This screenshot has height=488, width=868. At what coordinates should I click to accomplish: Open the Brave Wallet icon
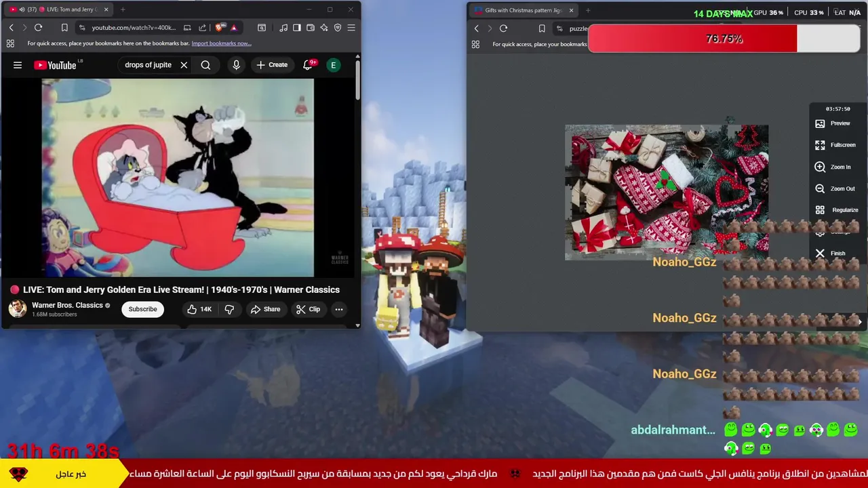pos(311,28)
